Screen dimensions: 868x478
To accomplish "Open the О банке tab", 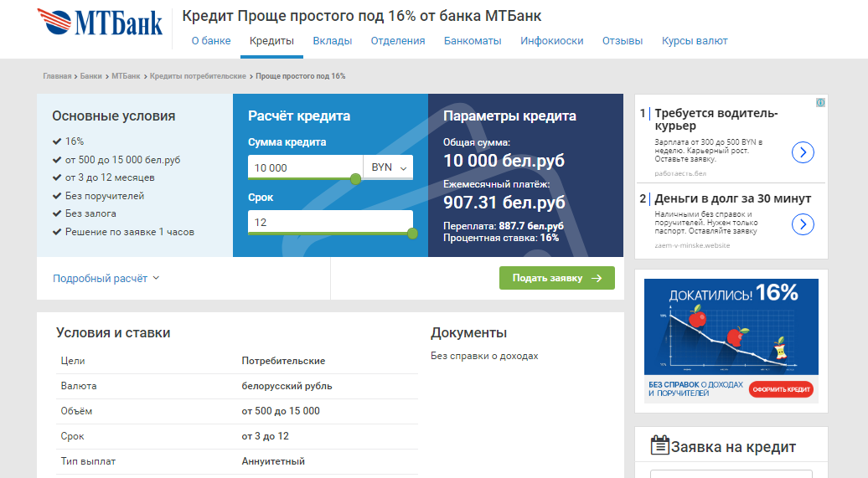I will coord(211,41).
